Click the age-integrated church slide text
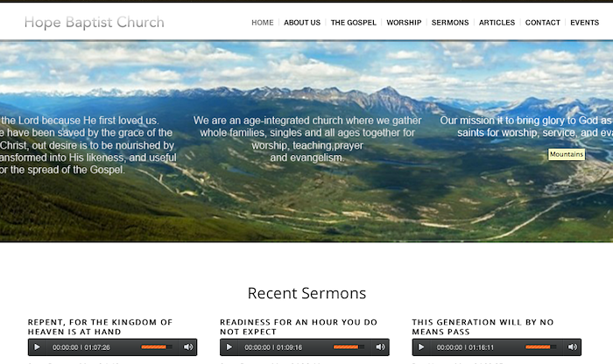Image resolution: width=613 pixels, height=364 pixels. [x=307, y=139]
